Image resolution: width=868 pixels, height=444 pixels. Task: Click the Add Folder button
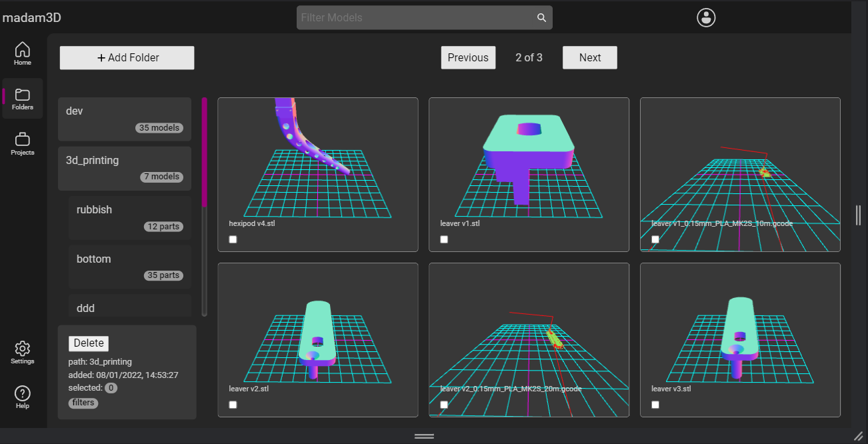[x=127, y=58]
